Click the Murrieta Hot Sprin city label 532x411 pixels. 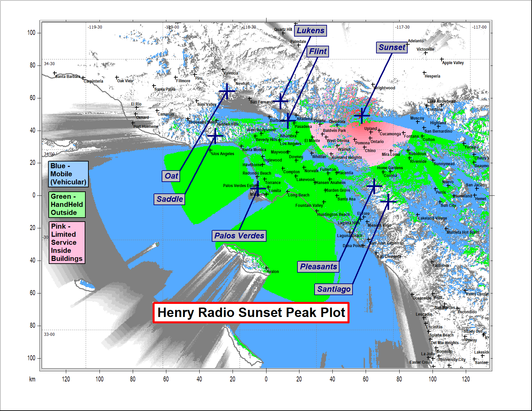point(463,232)
